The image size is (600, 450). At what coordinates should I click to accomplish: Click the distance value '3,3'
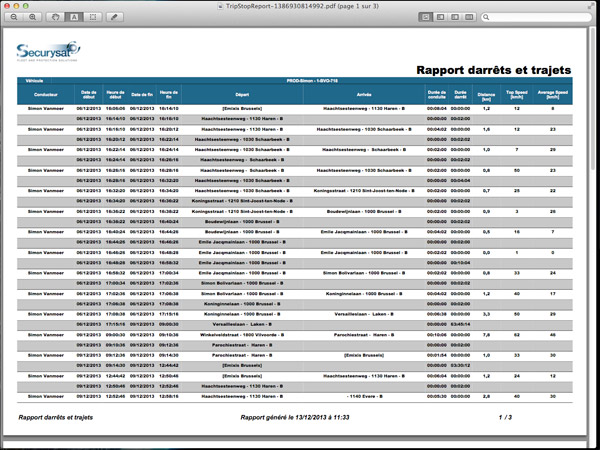point(486,314)
